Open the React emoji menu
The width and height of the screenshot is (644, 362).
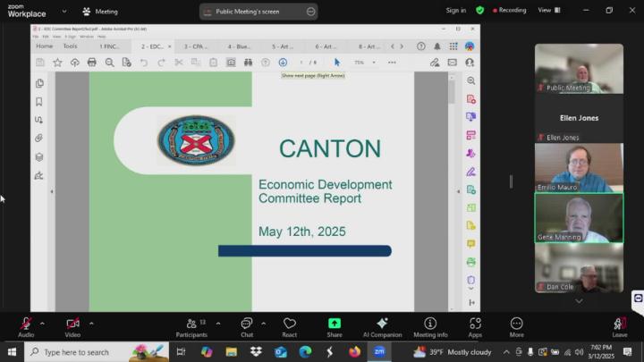click(x=290, y=327)
